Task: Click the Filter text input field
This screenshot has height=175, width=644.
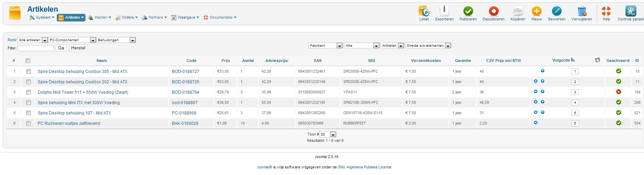Action: pos(36,48)
